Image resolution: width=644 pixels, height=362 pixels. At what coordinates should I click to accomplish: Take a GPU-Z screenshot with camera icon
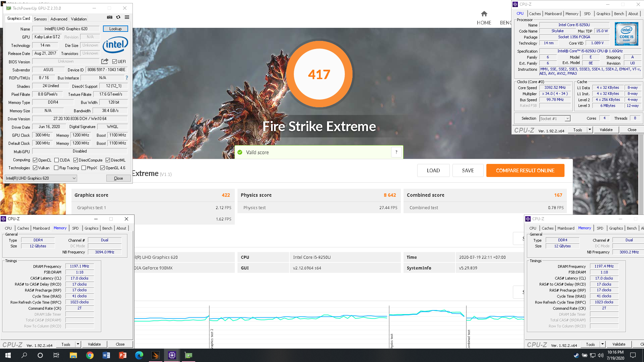click(110, 17)
